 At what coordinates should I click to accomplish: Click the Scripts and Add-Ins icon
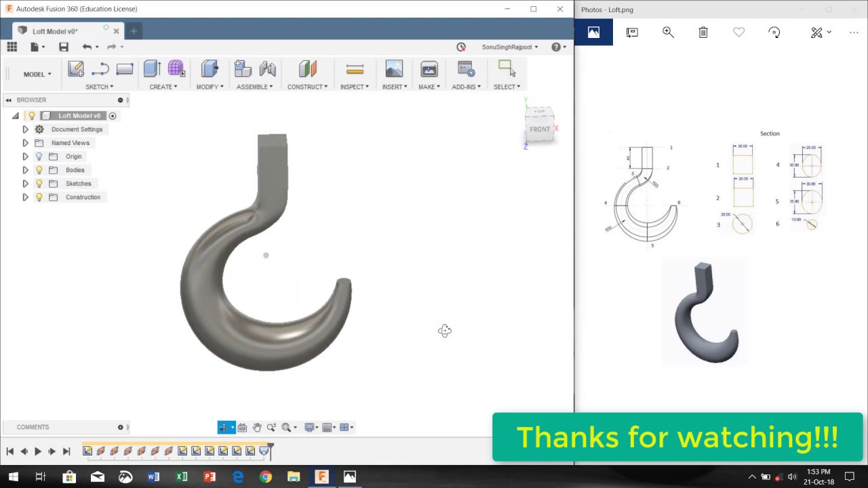pyautogui.click(x=467, y=68)
